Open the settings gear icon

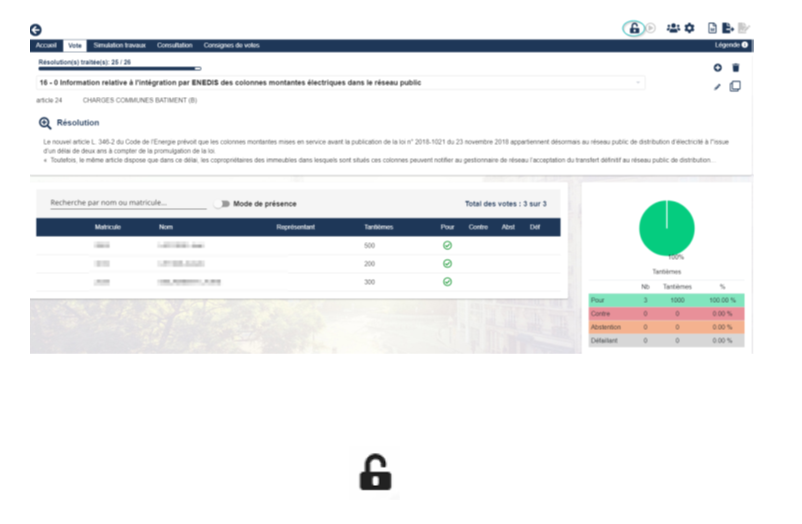tap(689, 28)
